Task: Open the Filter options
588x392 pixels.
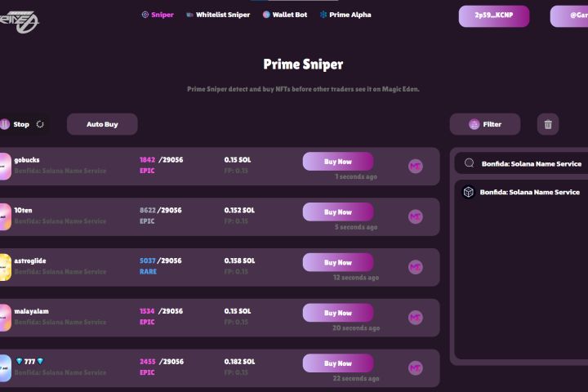Action: point(485,124)
